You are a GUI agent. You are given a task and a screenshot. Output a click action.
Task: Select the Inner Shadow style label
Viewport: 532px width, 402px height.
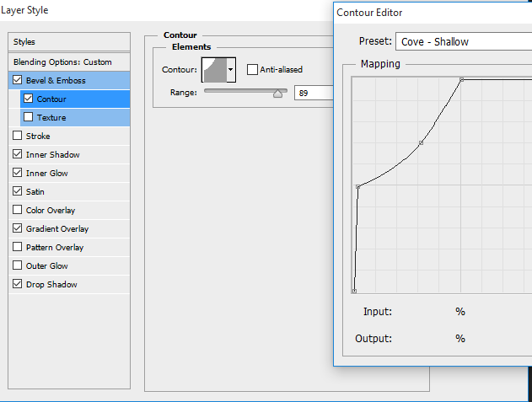click(x=53, y=155)
